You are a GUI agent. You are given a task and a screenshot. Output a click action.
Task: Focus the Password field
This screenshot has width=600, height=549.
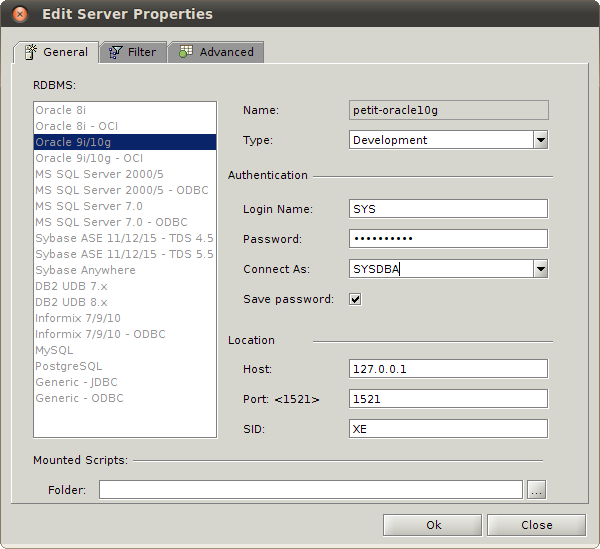pos(448,239)
